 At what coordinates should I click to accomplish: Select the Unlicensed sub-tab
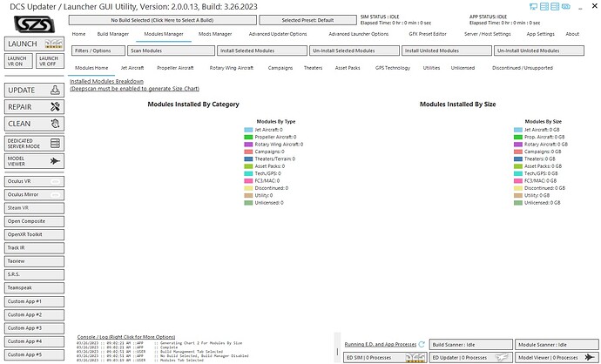click(x=463, y=68)
